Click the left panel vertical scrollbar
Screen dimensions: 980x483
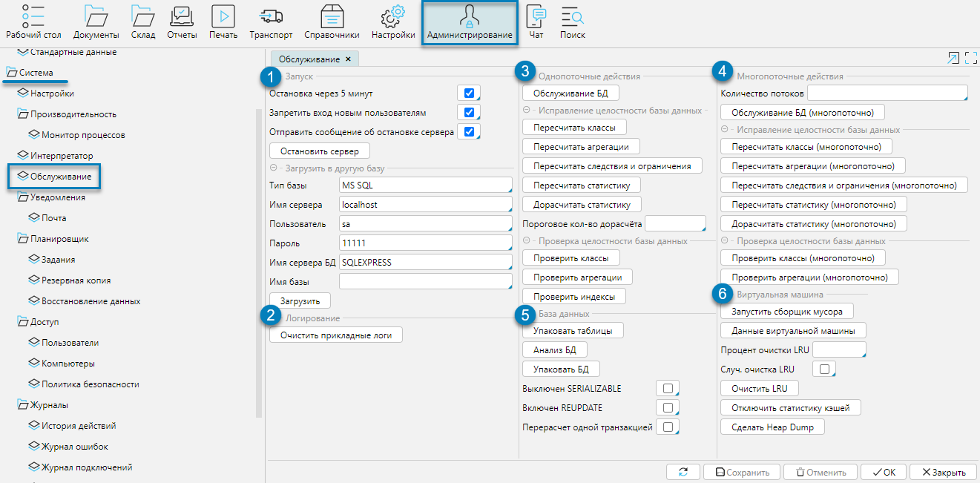259,260
